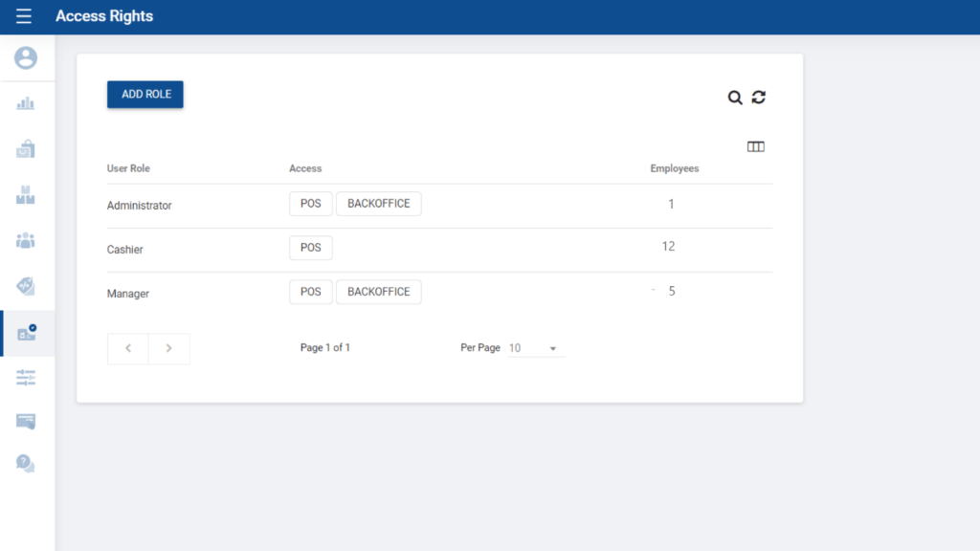Search roles with the magnifier icon
Viewport: 980px width, 551px height.
[735, 98]
